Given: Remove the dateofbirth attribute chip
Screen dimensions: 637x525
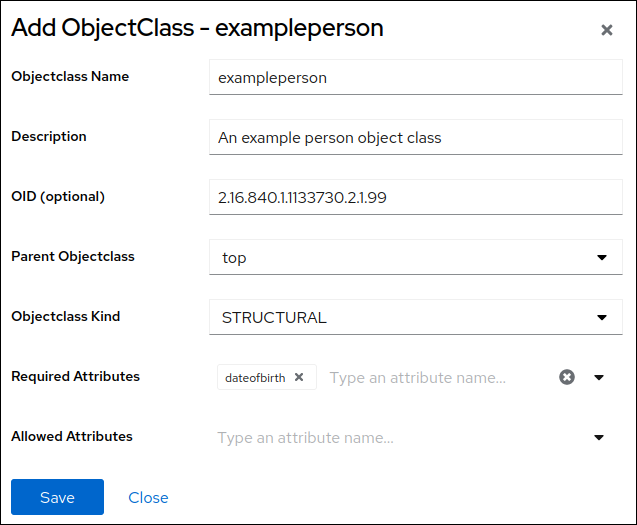Looking at the screenshot, I should pyautogui.click(x=299, y=377).
